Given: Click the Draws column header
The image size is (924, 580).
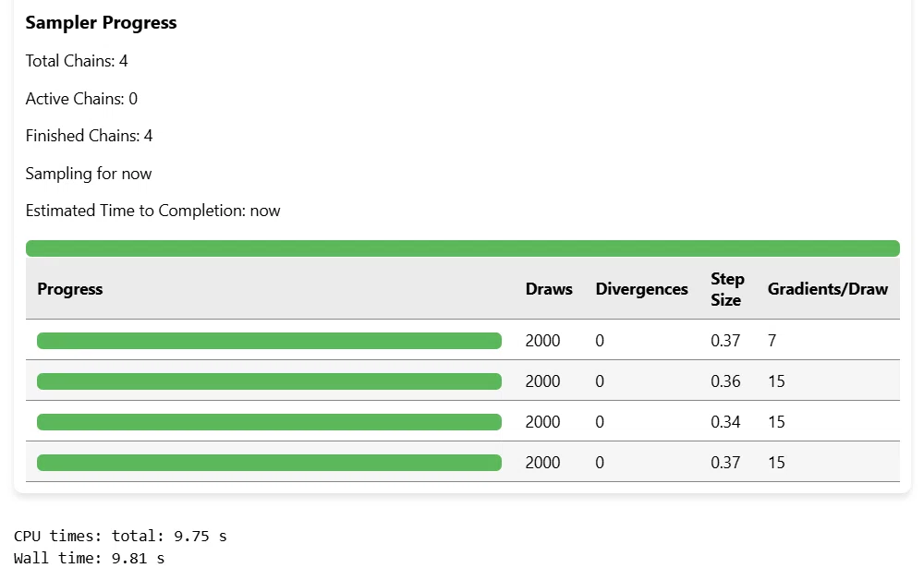Looking at the screenshot, I should (x=549, y=289).
